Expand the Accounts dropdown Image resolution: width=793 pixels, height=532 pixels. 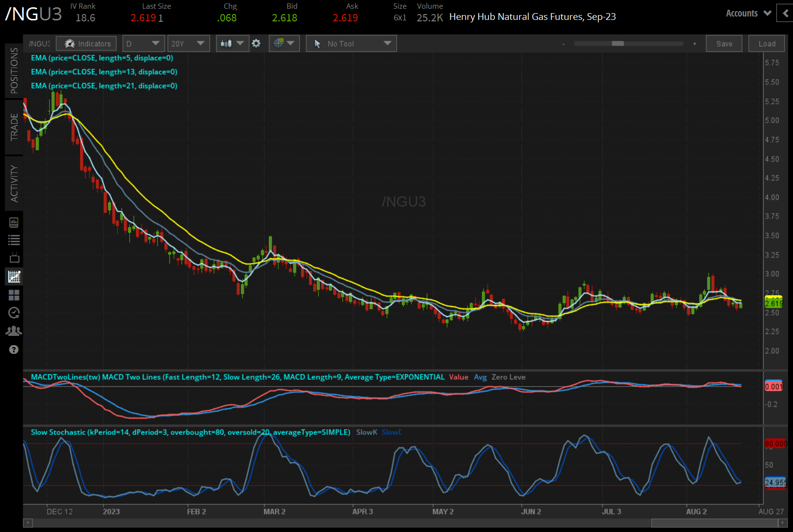point(748,14)
